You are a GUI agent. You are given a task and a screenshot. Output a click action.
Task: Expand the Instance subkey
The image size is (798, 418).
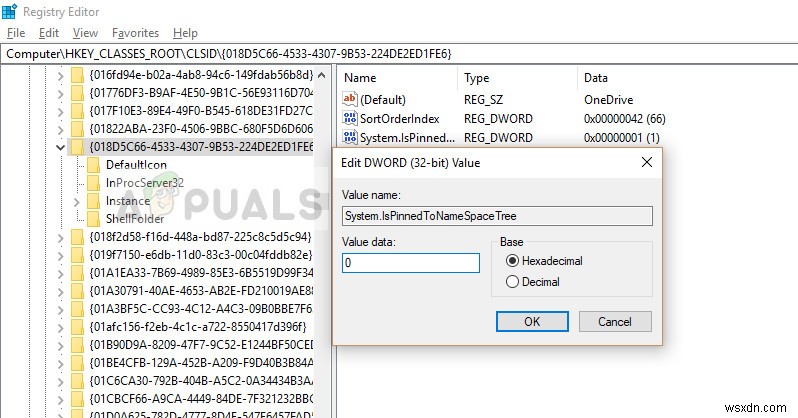[x=77, y=202]
